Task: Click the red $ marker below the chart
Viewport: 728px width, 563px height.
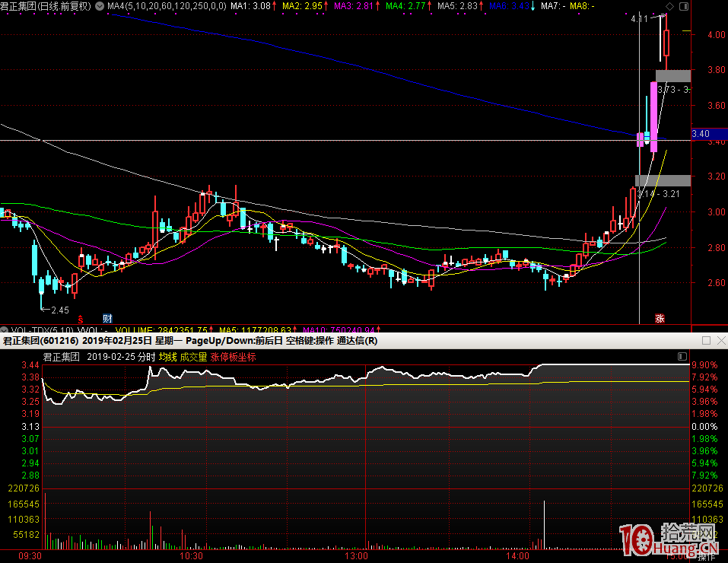Action: coord(80,320)
